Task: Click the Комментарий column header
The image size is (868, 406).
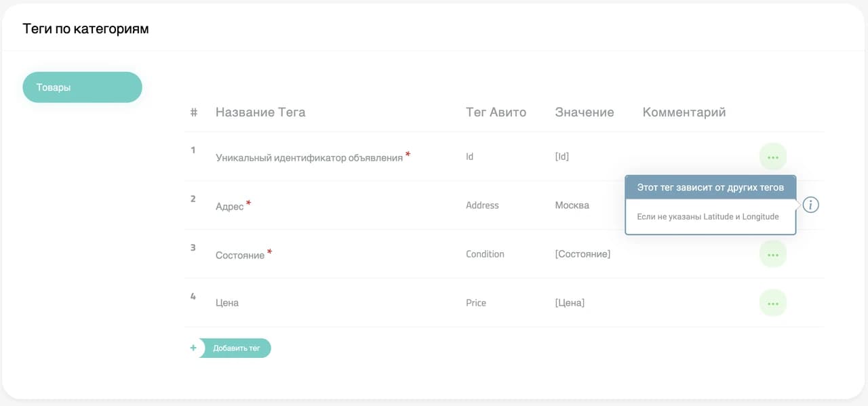Action: point(684,113)
